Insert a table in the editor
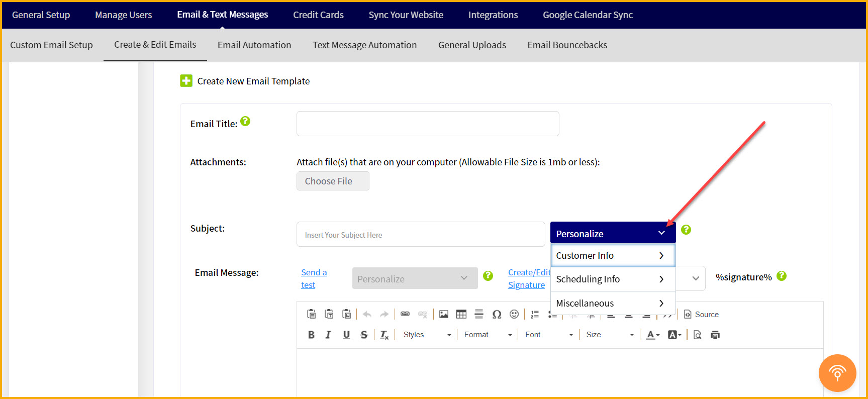Viewport: 868px width, 399px height. pyautogui.click(x=461, y=314)
